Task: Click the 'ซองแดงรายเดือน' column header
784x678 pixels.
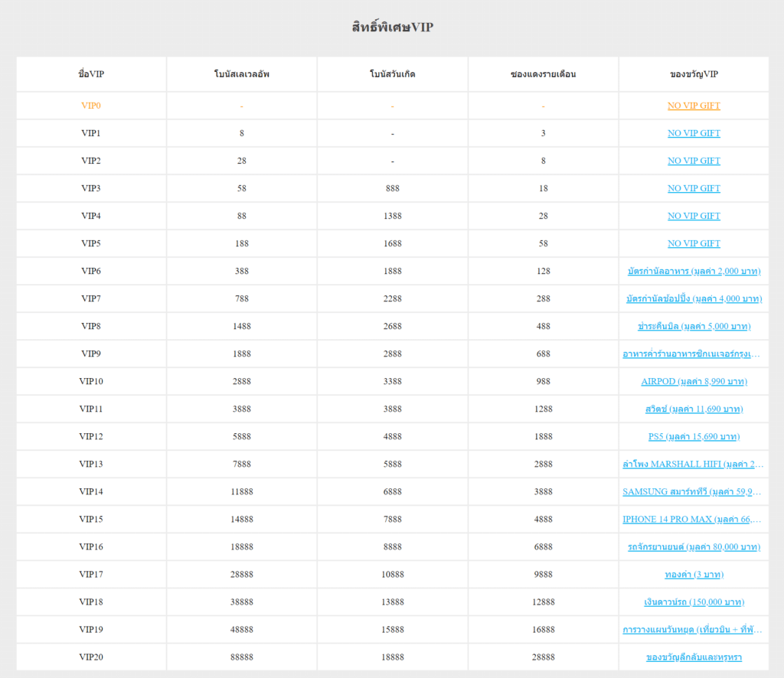Action: [543, 74]
